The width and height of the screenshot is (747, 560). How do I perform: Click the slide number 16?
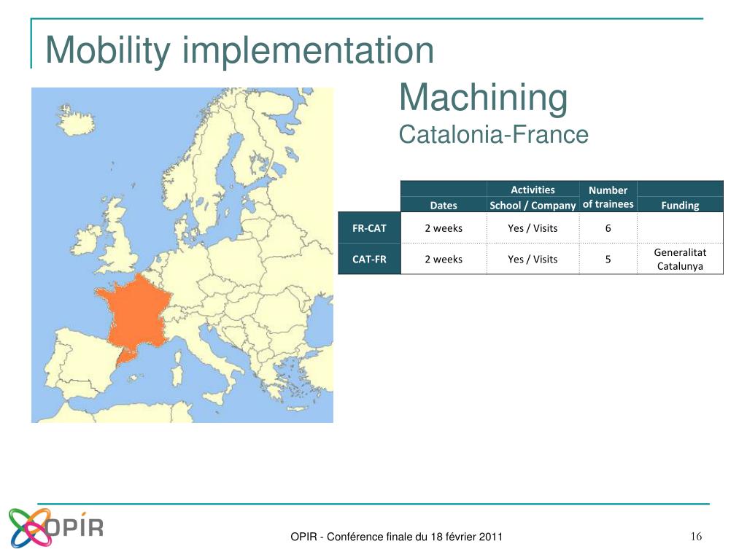[696, 536]
